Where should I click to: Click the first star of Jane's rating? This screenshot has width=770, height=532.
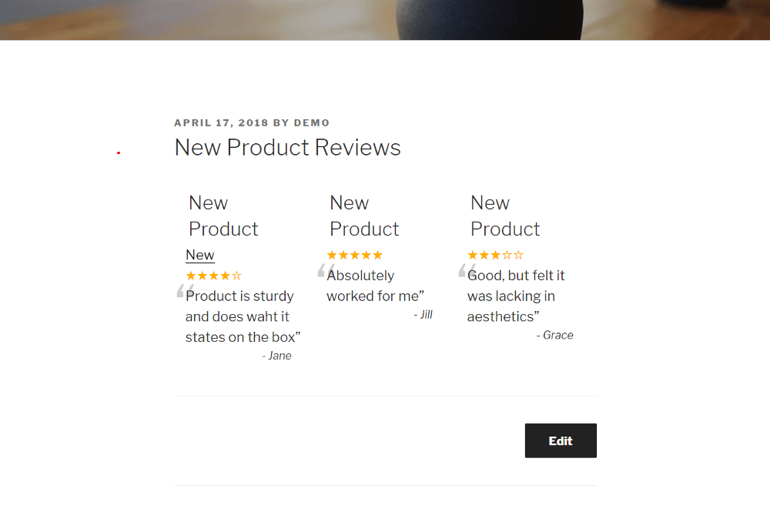pos(189,275)
